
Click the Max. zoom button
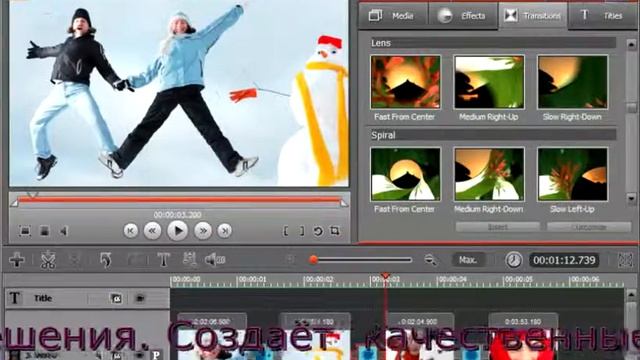[x=468, y=260]
